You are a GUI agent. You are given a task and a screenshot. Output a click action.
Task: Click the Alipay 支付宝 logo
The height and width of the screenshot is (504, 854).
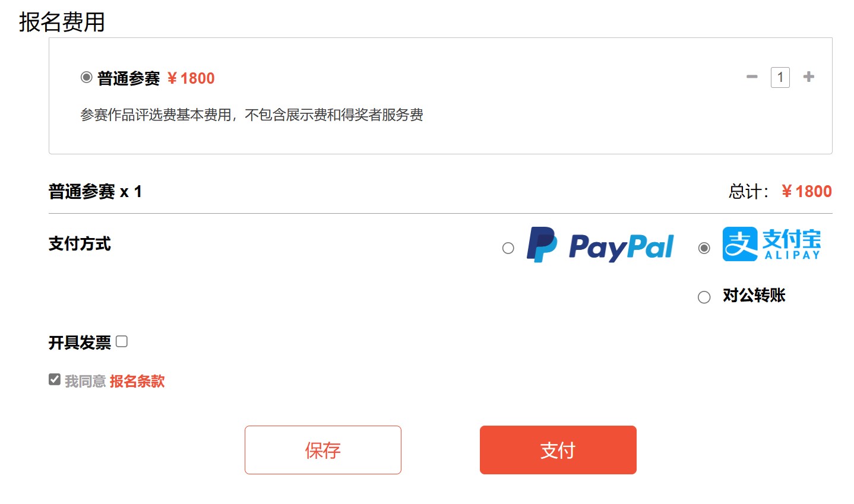(x=771, y=244)
